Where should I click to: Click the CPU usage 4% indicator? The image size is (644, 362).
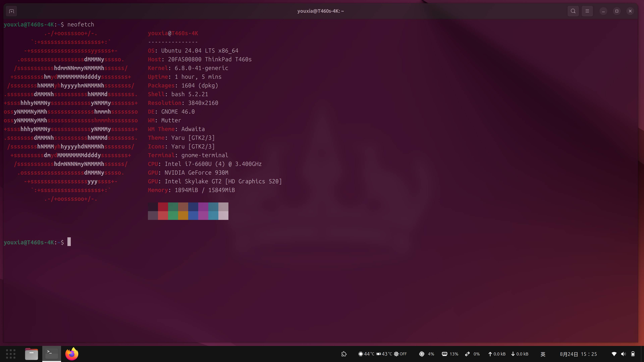click(x=427, y=354)
